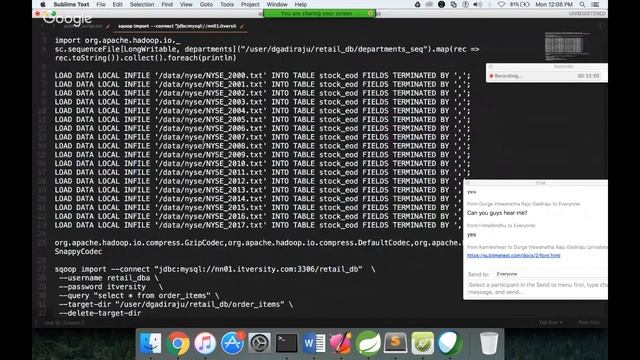
Task: Click the Google Drive menu bar icon
Action: point(417,4)
